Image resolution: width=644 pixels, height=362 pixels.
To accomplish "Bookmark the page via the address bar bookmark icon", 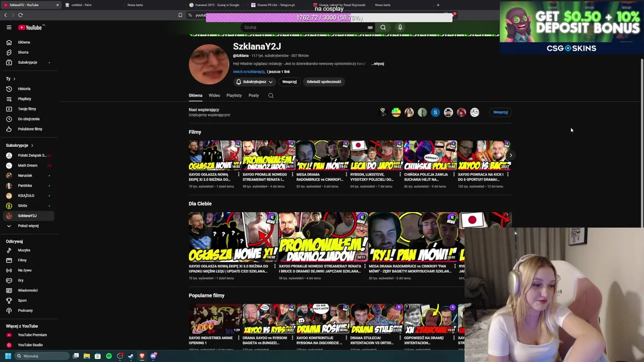I will pyautogui.click(x=180, y=15).
